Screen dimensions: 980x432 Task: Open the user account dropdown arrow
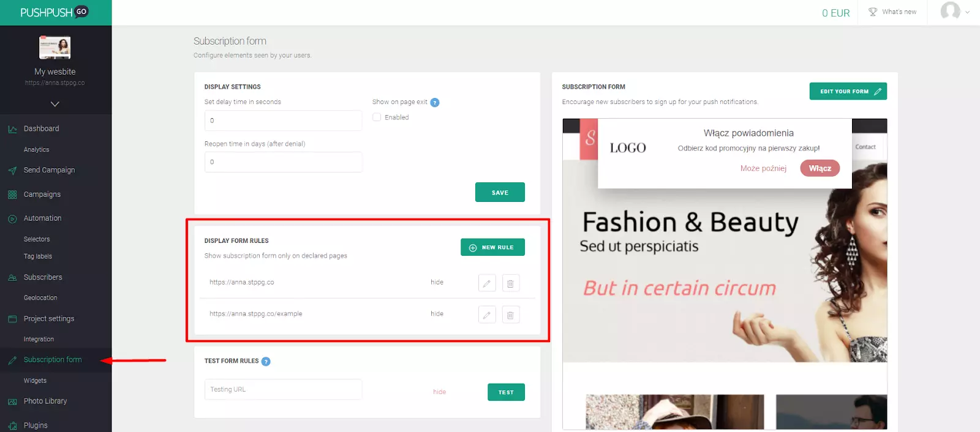coord(968,12)
